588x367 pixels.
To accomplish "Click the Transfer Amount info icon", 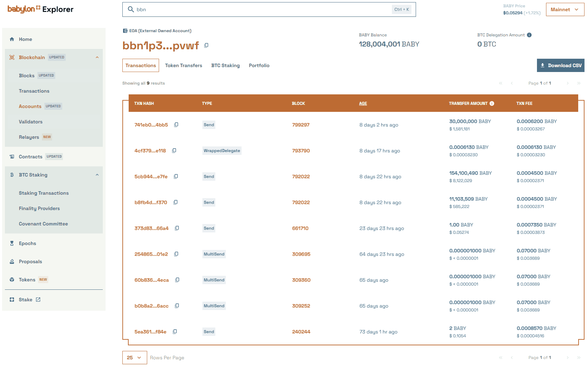I will (x=492, y=103).
